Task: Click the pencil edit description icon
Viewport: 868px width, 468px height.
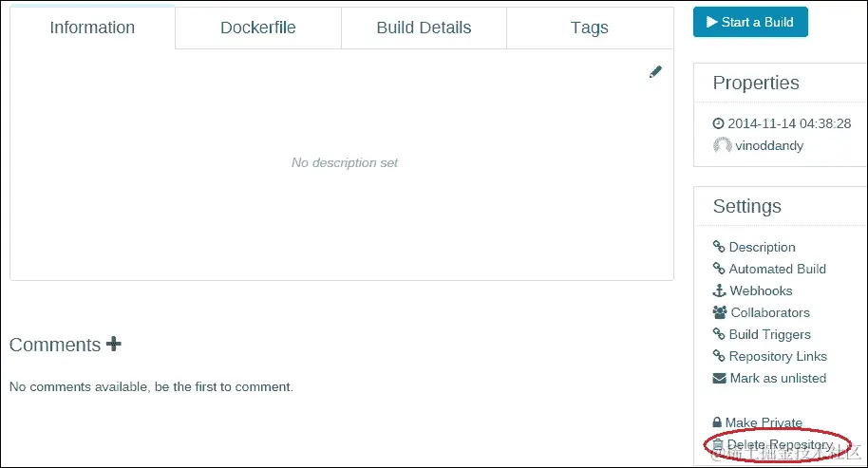Action: click(x=655, y=72)
